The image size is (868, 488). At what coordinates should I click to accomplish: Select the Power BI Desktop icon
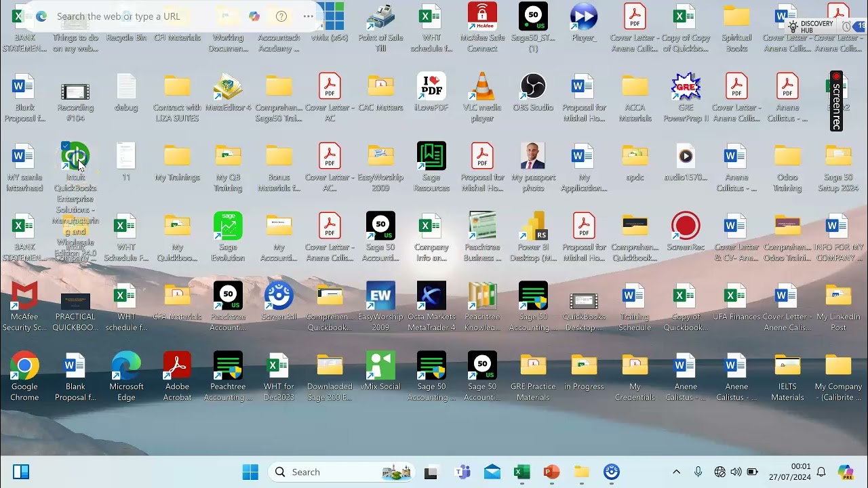pyautogui.click(x=533, y=237)
